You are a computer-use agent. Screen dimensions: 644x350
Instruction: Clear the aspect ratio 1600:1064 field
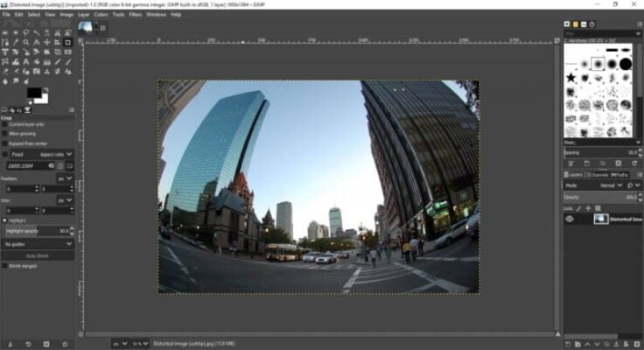click(x=51, y=166)
